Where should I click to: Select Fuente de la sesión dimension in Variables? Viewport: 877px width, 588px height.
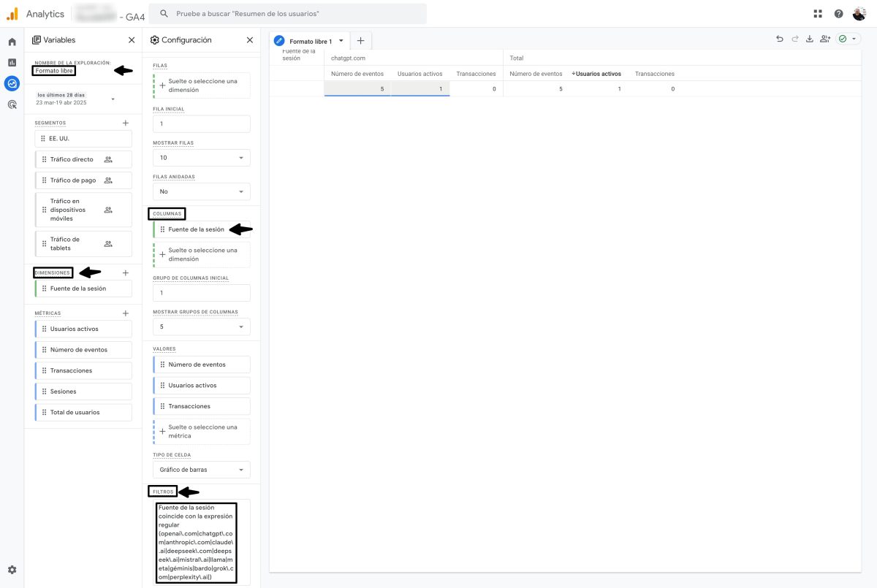click(x=83, y=289)
